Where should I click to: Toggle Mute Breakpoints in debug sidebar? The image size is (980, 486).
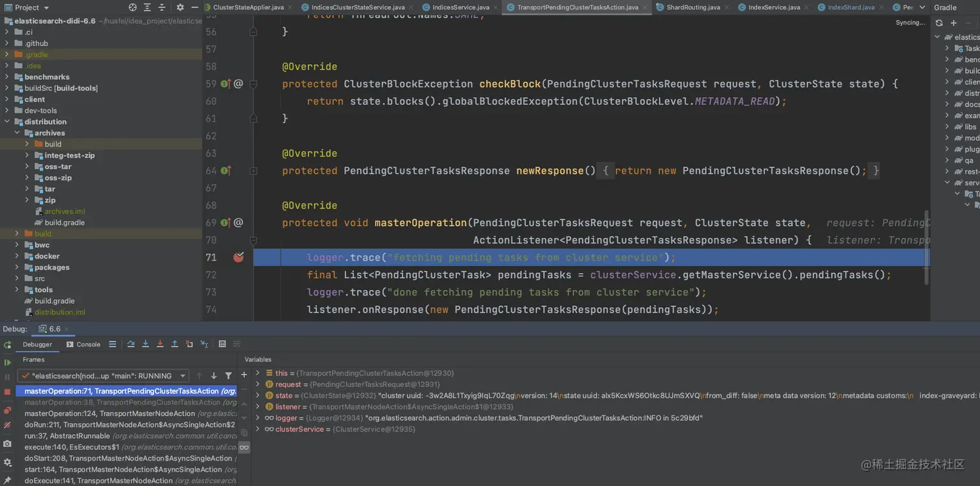[7, 425]
